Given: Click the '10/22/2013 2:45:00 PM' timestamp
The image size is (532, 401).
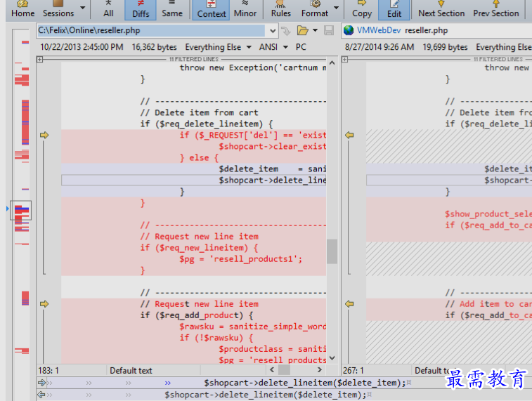Looking at the screenshot, I should (x=82, y=47).
